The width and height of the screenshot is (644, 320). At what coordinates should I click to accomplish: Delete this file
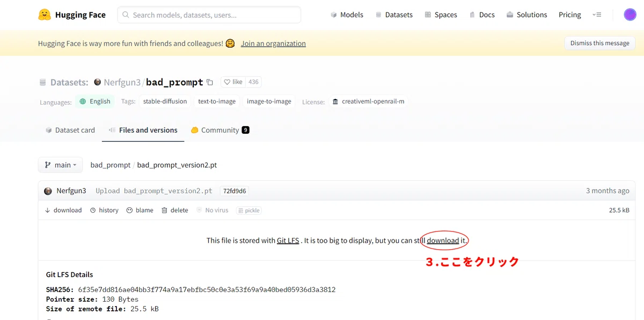coord(174,210)
